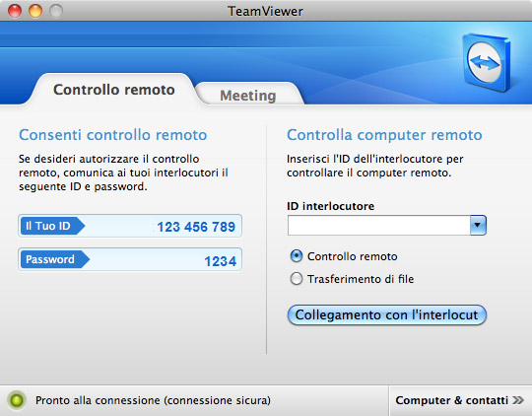Click the ID number 123 456 789
532x416 pixels.
pos(196,227)
